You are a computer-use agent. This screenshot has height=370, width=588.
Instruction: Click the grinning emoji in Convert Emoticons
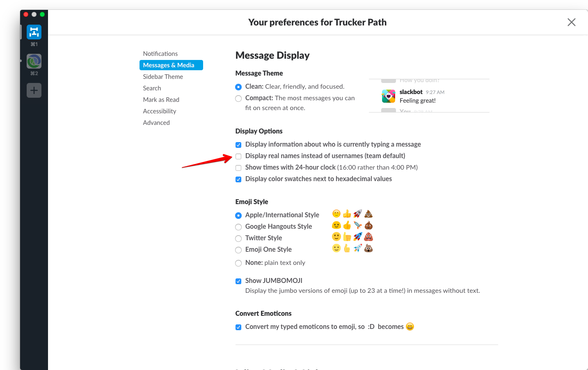410,326
